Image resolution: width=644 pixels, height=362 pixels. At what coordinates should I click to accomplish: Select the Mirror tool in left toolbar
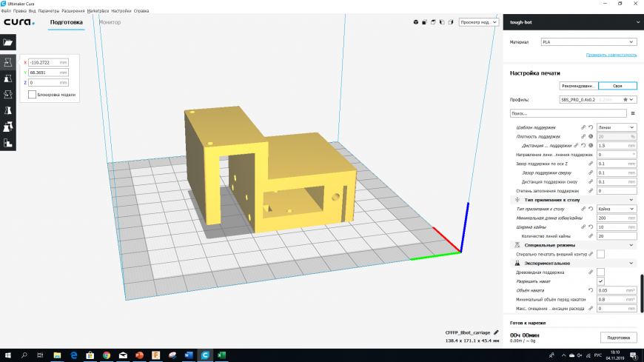(x=8, y=110)
